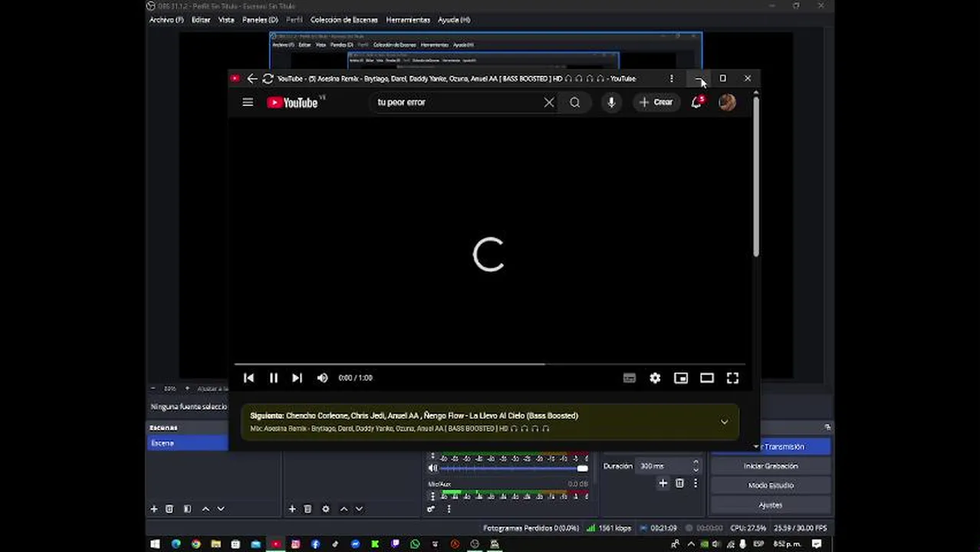
Task: Open the Paneles menu in OBS
Action: point(260,20)
